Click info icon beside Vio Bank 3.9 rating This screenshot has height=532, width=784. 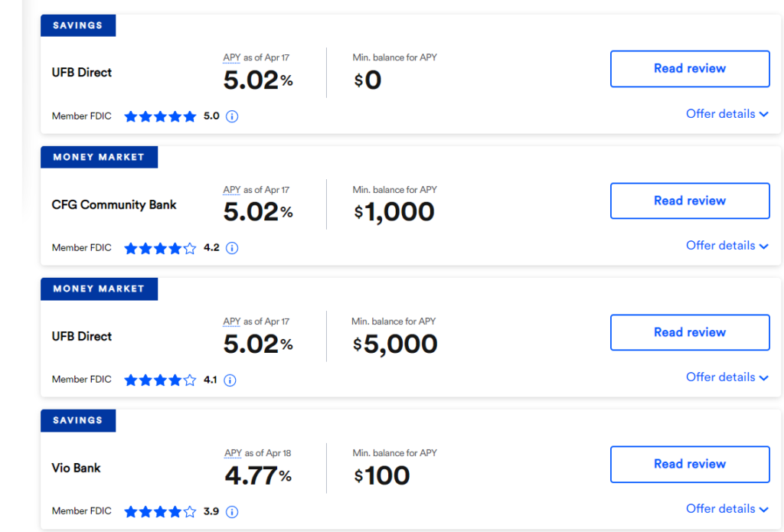coord(232,511)
